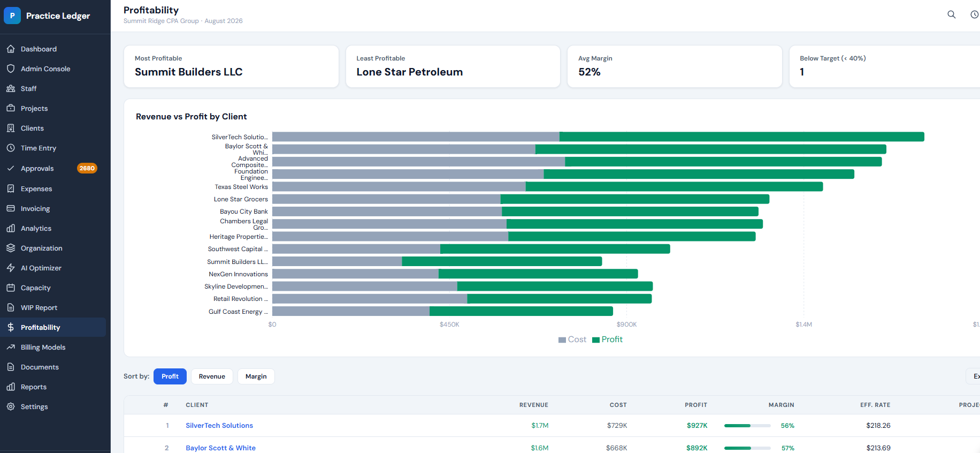Click the Projects briefcase icon
This screenshot has height=453, width=980.
point(11,108)
